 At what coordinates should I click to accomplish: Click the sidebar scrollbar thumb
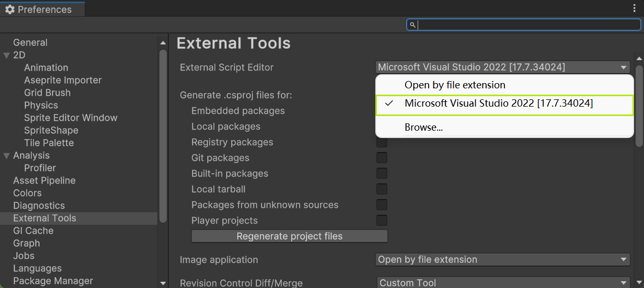click(x=163, y=136)
